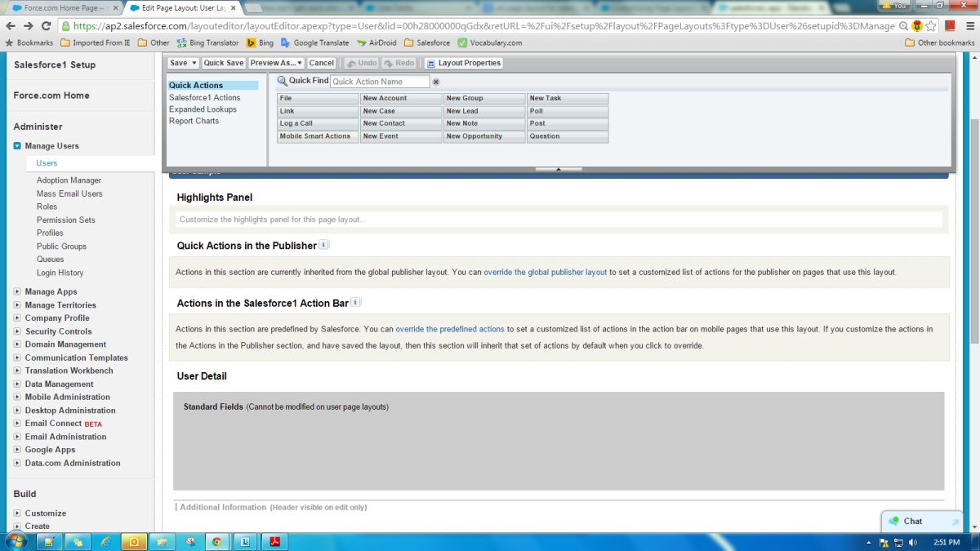
Task: Open the Google Translate bookmark
Action: [x=315, y=42]
